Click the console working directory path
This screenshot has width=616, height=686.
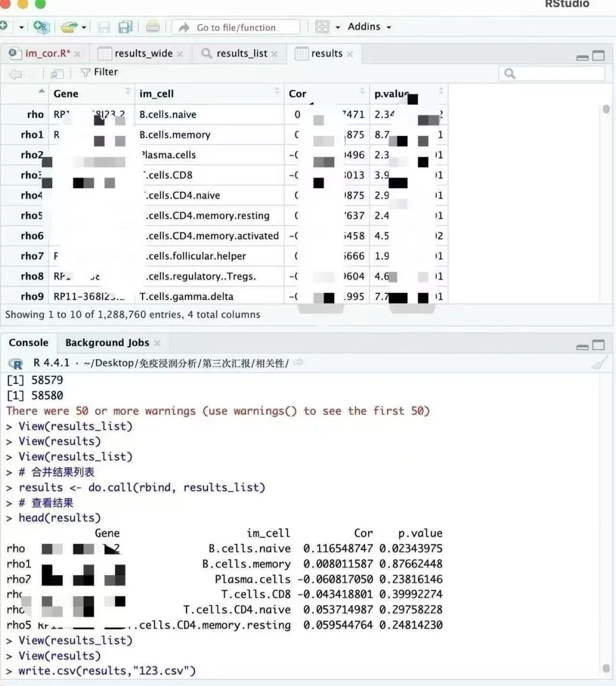[x=186, y=363]
